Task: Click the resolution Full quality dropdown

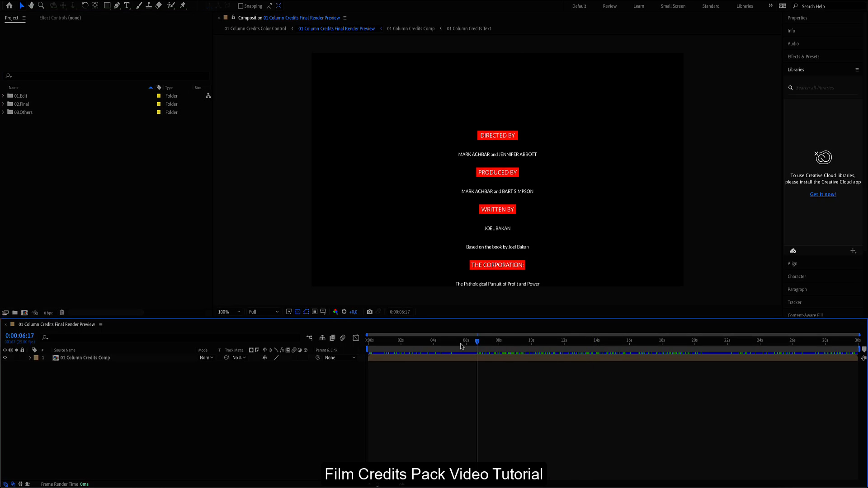Action: point(263,312)
